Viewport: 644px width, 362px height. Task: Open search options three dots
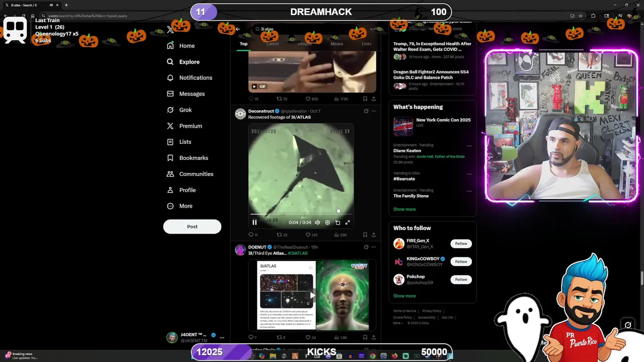pyautogui.click(x=373, y=29)
